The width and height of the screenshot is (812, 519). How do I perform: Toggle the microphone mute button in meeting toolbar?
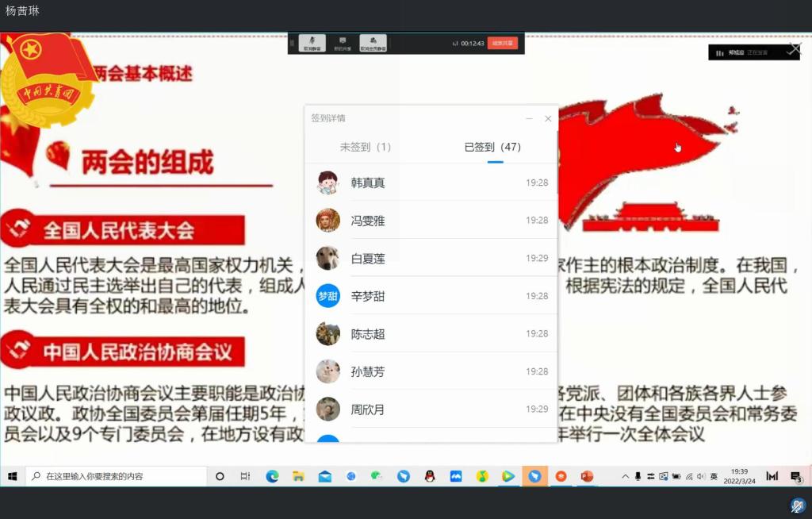click(312, 43)
